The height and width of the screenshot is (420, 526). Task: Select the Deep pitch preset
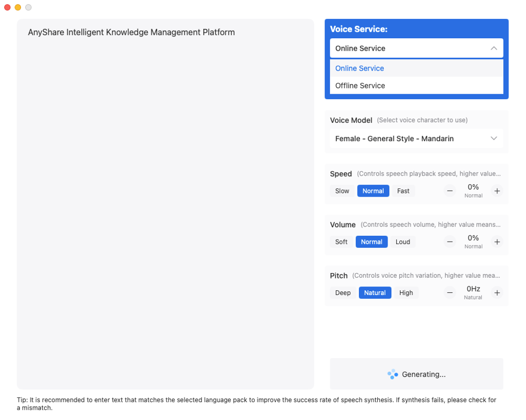pos(343,293)
